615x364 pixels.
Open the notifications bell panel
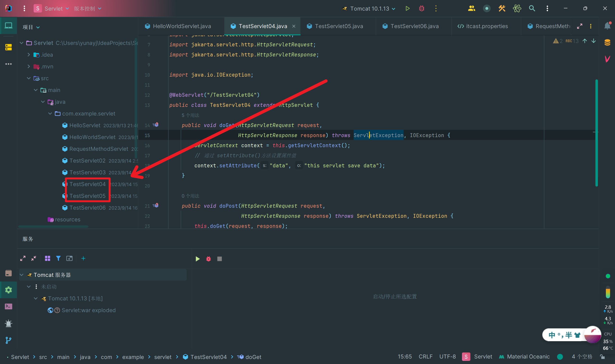click(x=607, y=26)
